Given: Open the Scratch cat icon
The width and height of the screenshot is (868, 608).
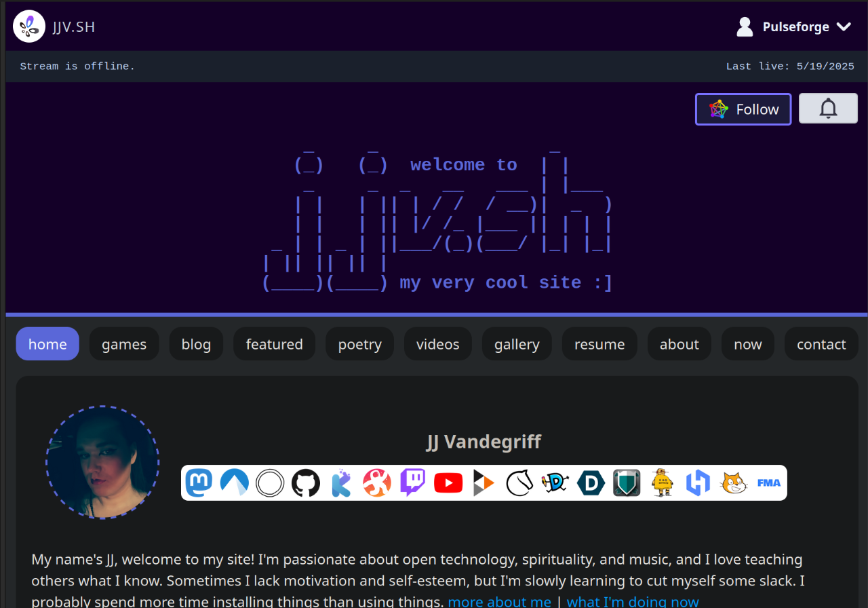Looking at the screenshot, I should (x=733, y=483).
